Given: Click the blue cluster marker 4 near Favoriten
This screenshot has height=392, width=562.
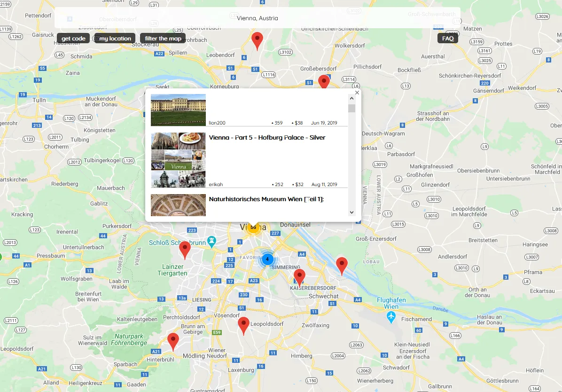Looking at the screenshot, I should tap(267, 259).
